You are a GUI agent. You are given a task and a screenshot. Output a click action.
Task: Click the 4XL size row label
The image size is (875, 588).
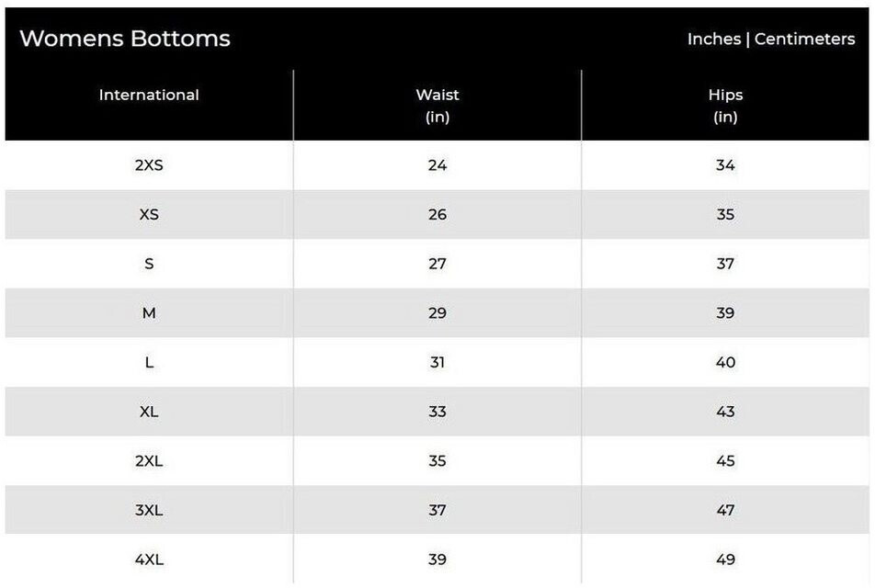coord(149,559)
